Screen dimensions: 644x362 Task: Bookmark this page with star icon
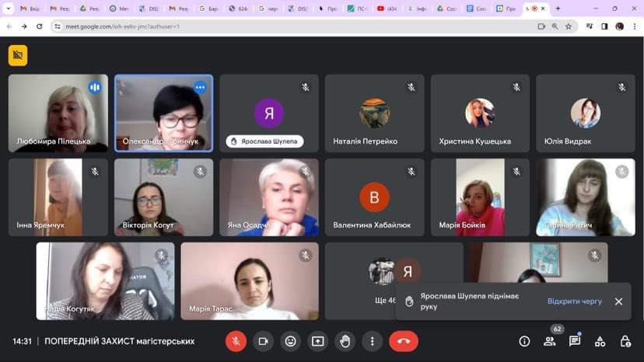[569, 26]
